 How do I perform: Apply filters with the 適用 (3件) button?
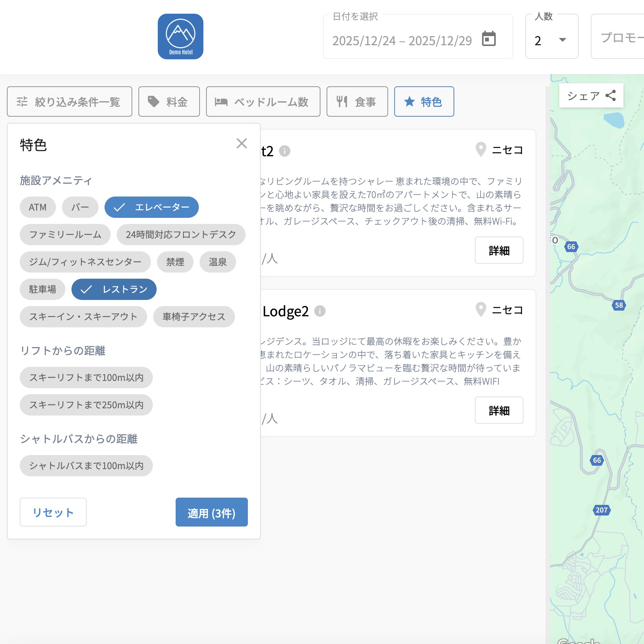pyautogui.click(x=211, y=512)
